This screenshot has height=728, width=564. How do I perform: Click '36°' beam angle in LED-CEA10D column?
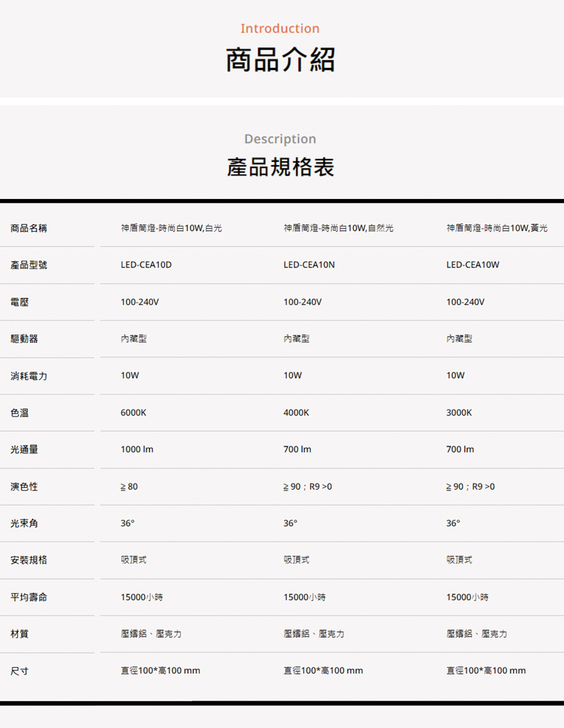click(128, 523)
